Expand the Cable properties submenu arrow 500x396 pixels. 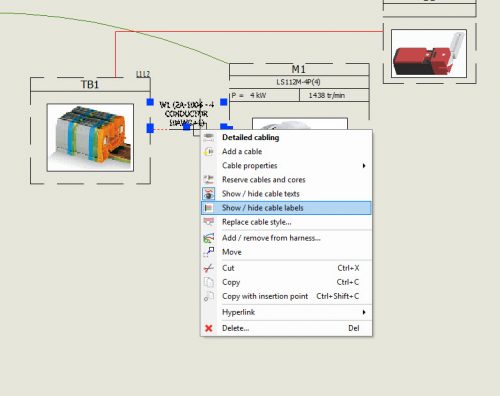364,166
